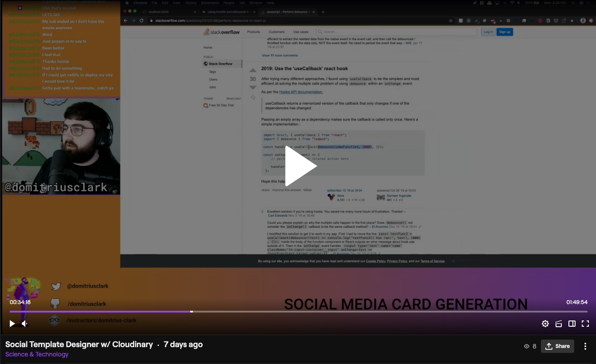The width and height of the screenshot is (596, 364).
Task: Click 'show 11 more comments' link in video
Action: 280,55
